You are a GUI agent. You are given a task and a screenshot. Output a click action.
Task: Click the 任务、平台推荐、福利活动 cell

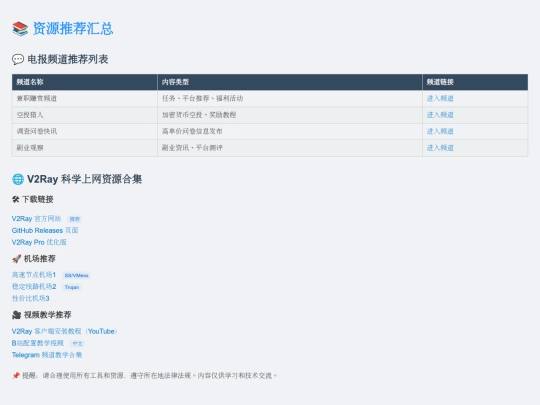click(290, 98)
